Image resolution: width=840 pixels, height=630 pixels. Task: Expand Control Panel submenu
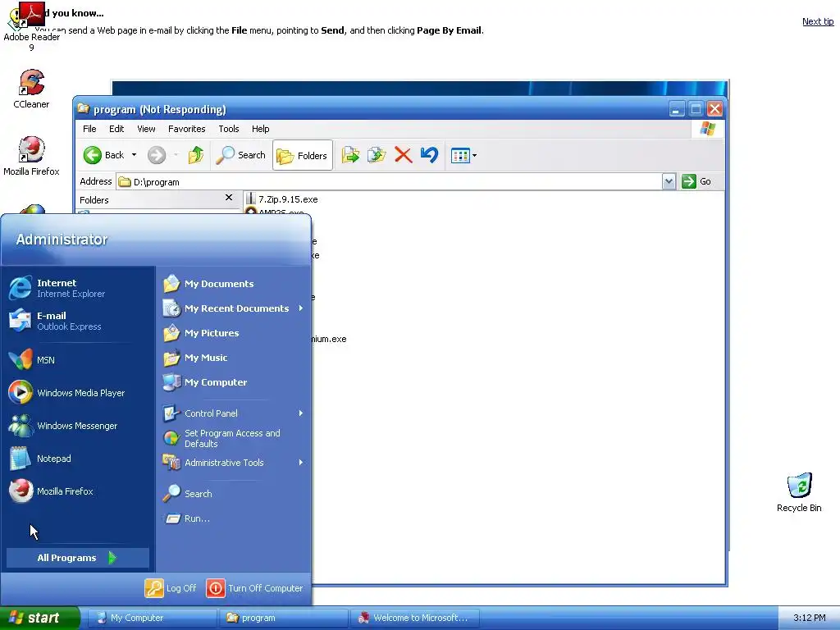pos(233,413)
